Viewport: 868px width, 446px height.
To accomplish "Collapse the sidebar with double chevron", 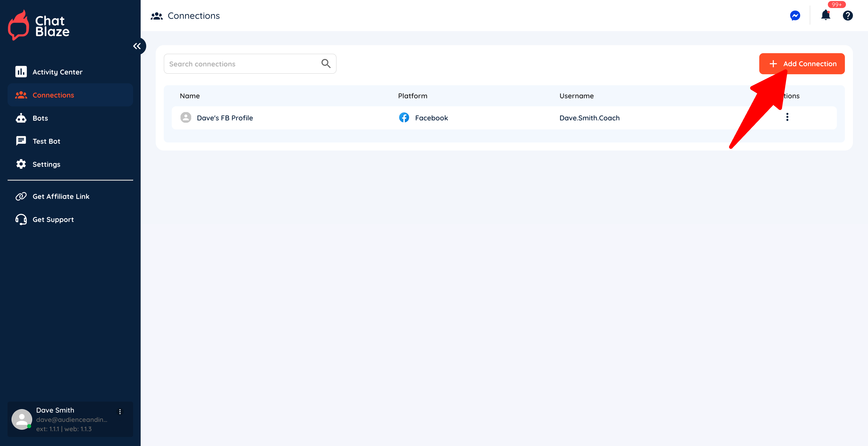I will [x=137, y=46].
